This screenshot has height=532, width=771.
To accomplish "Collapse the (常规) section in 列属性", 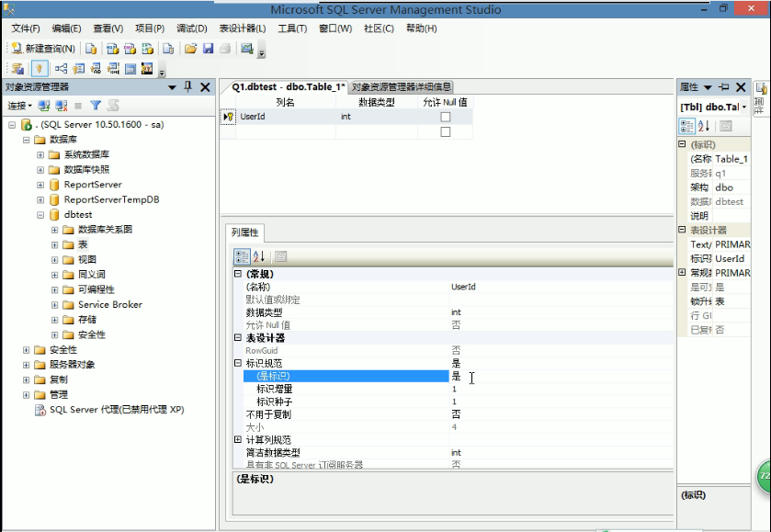I will pyautogui.click(x=238, y=274).
